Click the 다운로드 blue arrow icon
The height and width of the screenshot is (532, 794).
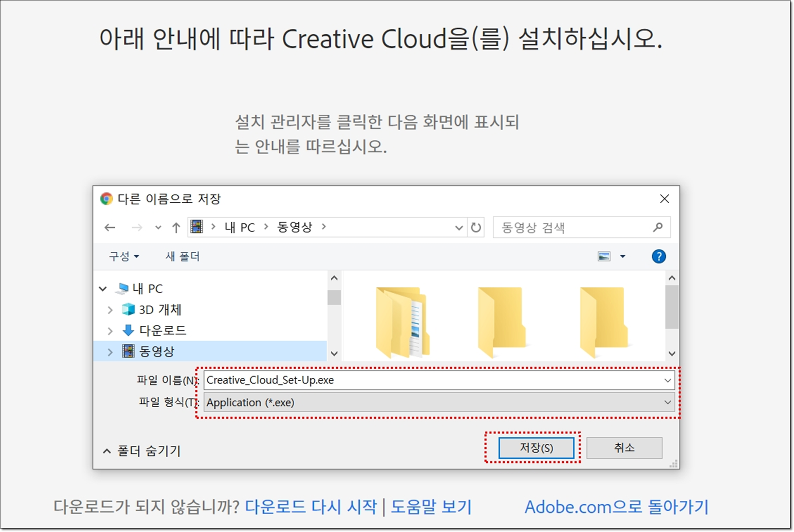128,331
